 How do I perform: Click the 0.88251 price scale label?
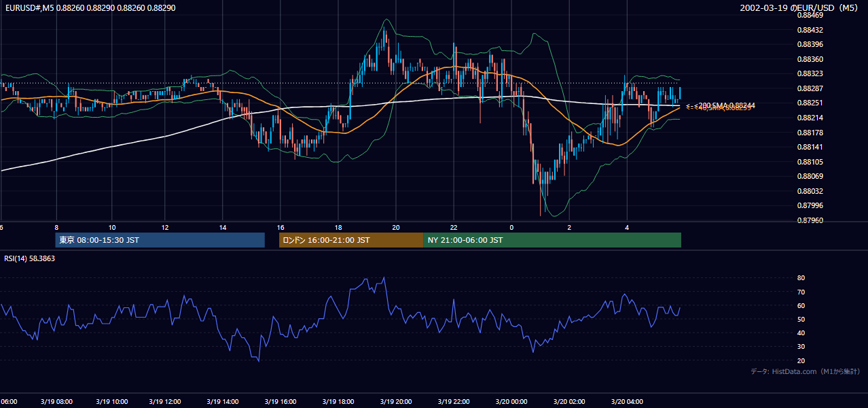(810, 103)
